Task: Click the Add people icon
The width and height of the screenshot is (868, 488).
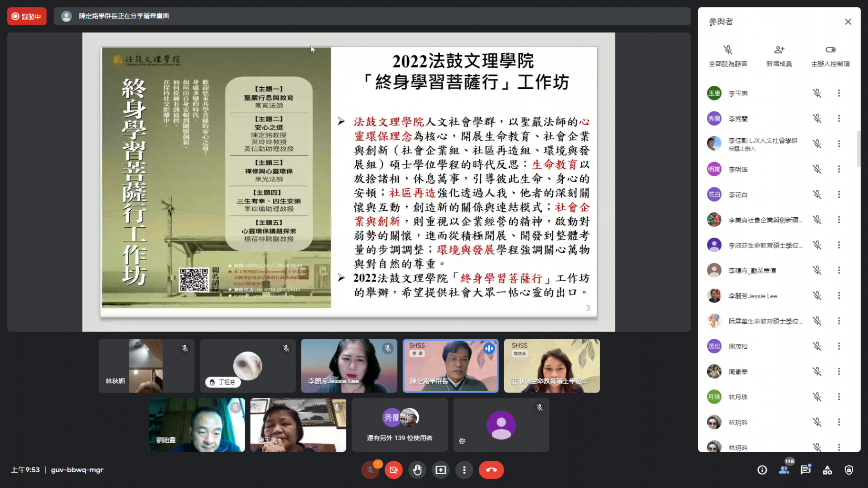Action: 779,50
